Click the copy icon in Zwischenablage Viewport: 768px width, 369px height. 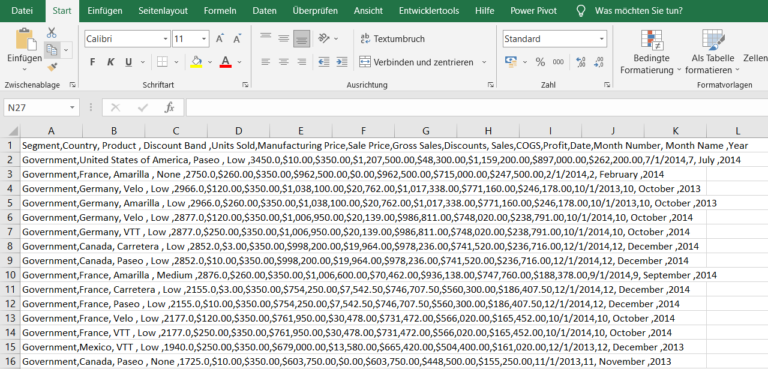click(51, 49)
